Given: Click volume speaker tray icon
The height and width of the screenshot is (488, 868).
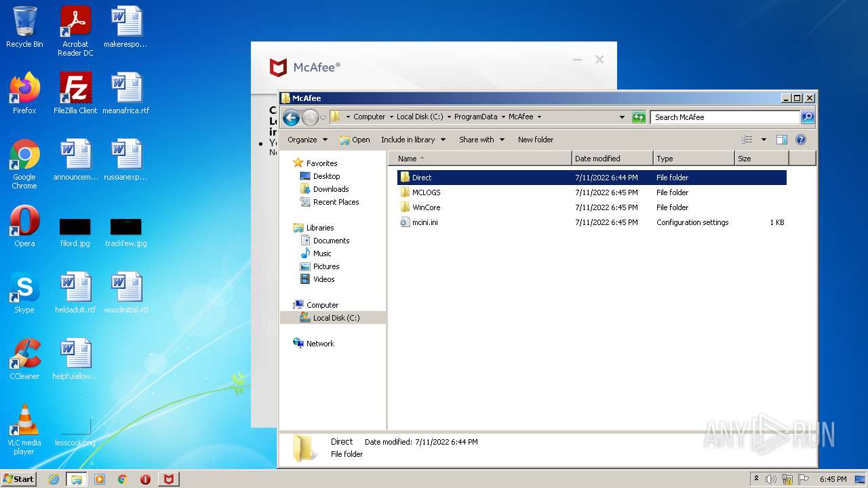Looking at the screenshot, I should coord(771,479).
